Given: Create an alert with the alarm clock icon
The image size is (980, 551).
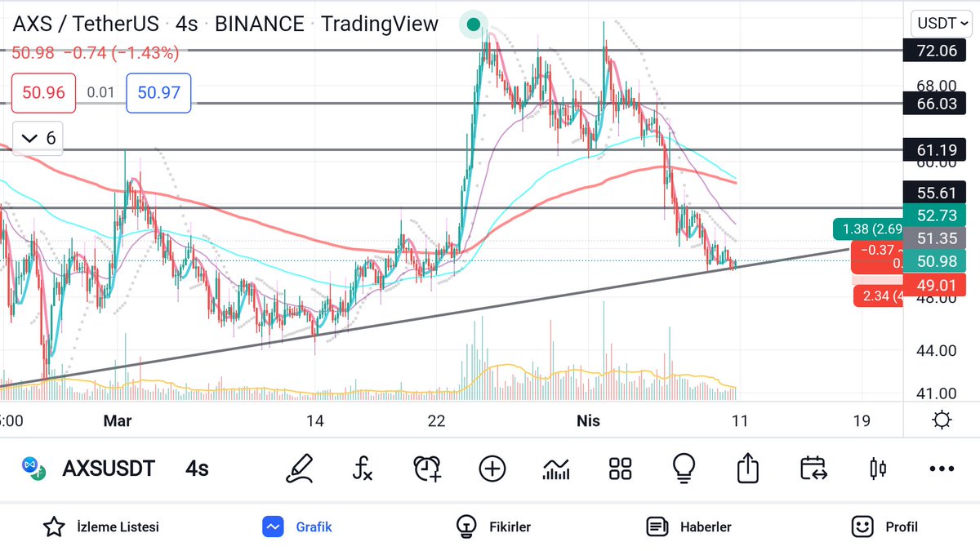Looking at the screenshot, I should tap(427, 469).
